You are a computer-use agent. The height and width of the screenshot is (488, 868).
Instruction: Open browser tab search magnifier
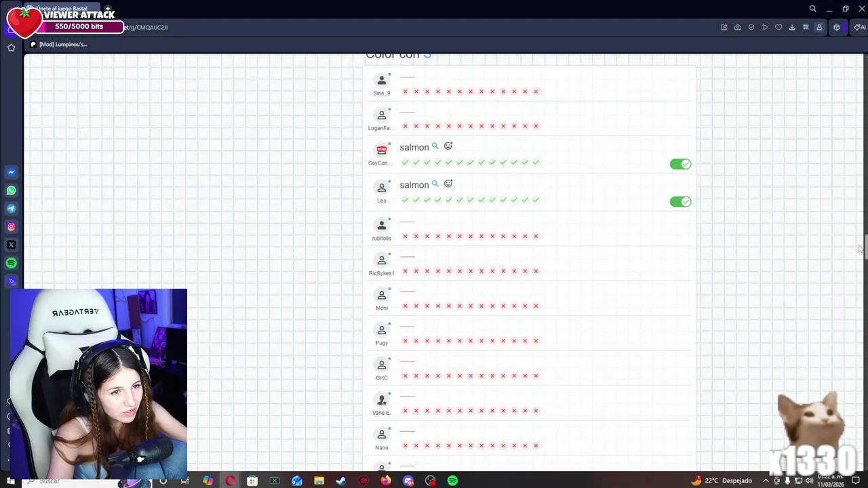coord(812,9)
